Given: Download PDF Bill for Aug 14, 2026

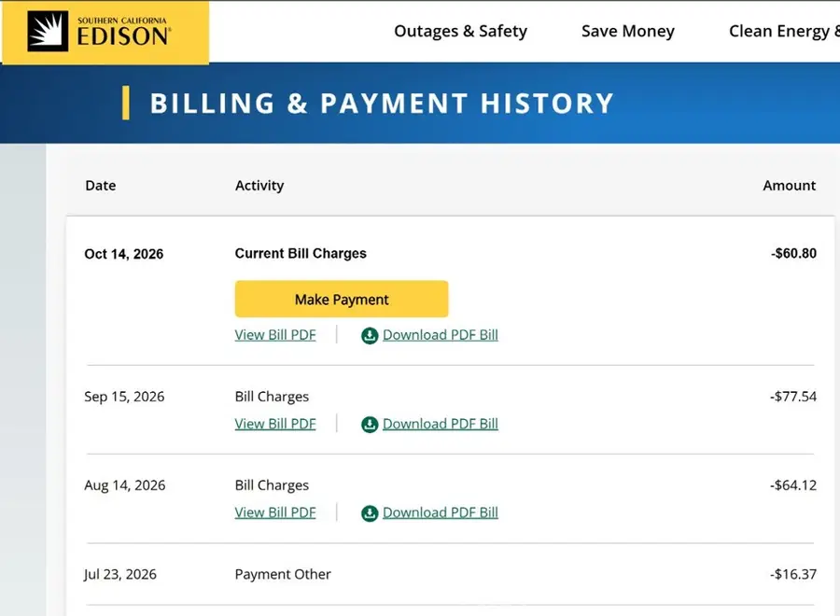Looking at the screenshot, I should point(440,512).
